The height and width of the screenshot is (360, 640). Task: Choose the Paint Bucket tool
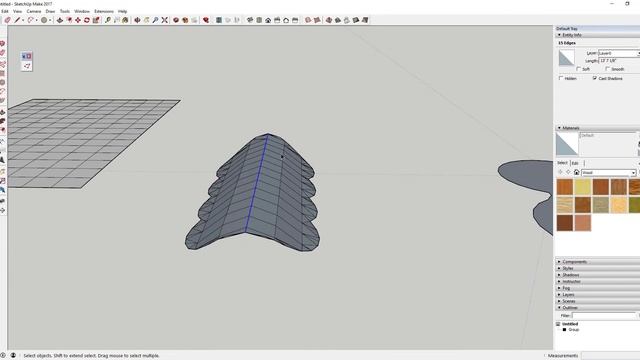(x=125, y=20)
